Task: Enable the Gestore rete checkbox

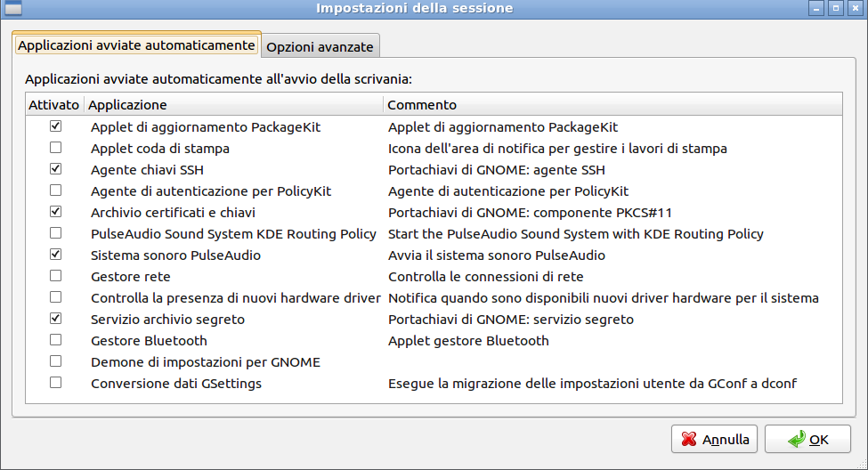Action: [56, 276]
